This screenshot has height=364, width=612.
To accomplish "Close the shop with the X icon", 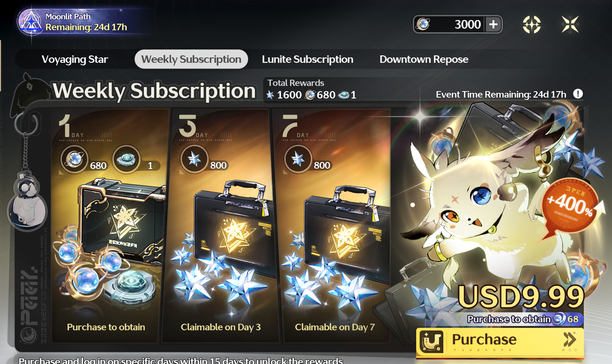I will [x=570, y=25].
